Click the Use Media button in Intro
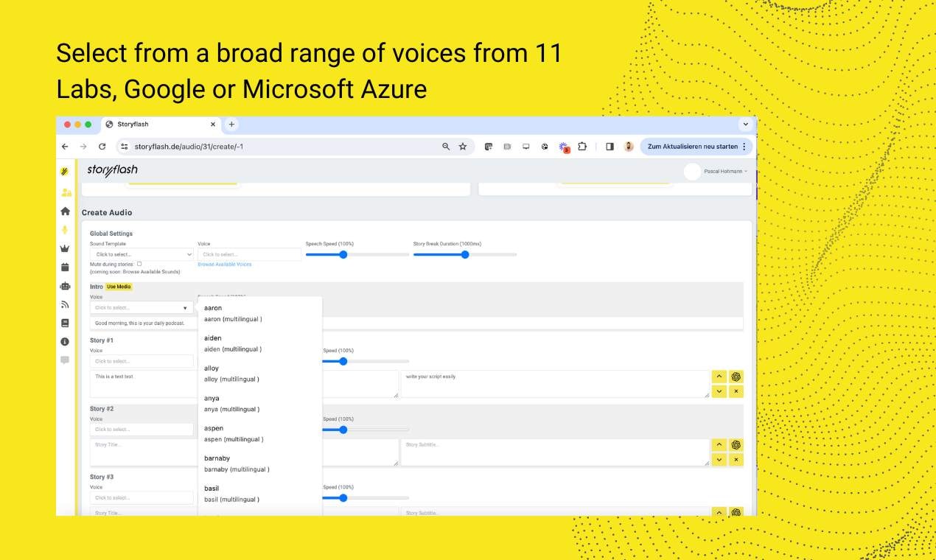Image resolution: width=936 pixels, height=560 pixels. [119, 287]
